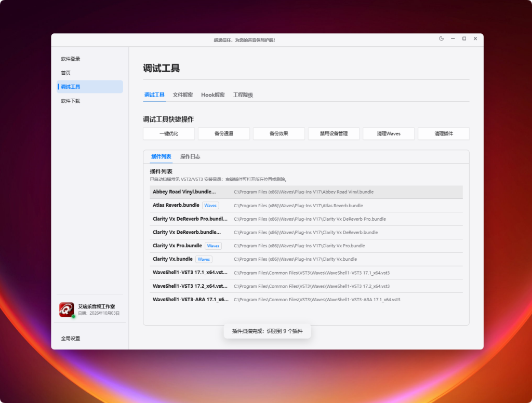Click the Abbey Road Vinyl.bundle file path

pos(303,192)
